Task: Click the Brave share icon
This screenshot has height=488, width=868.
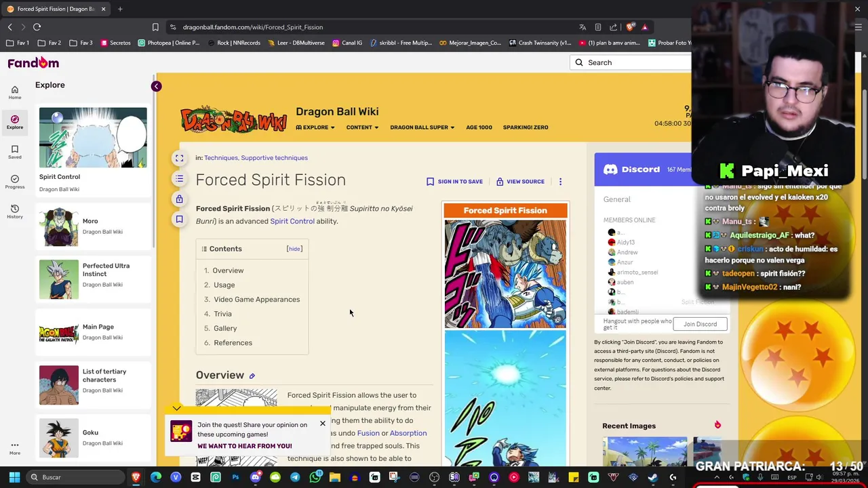Action: pyautogui.click(x=613, y=27)
